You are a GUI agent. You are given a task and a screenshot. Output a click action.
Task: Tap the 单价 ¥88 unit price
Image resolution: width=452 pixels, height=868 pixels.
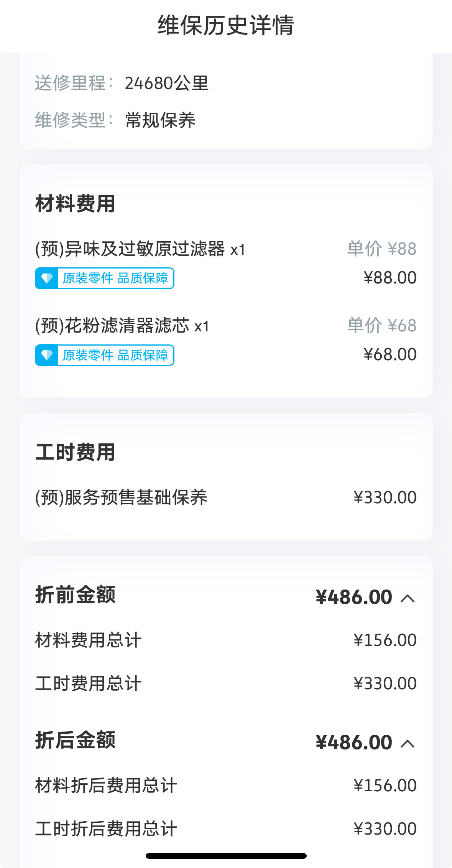click(381, 249)
